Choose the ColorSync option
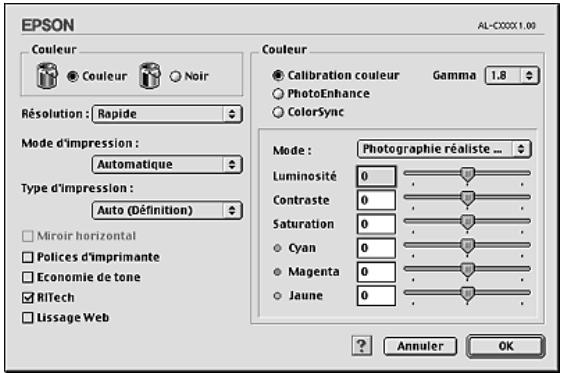 pyautogui.click(x=278, y=113)
